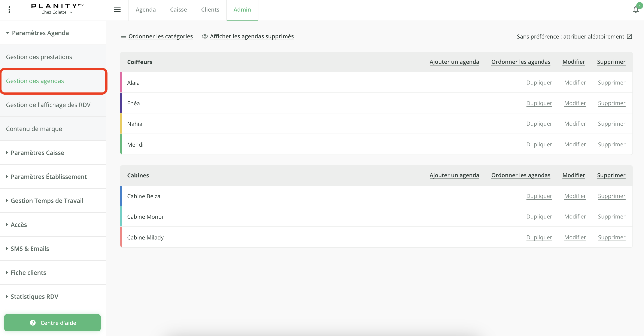Click the help question mark icon
This screenshot has height=336, width=644.
(x=33, y=323)
